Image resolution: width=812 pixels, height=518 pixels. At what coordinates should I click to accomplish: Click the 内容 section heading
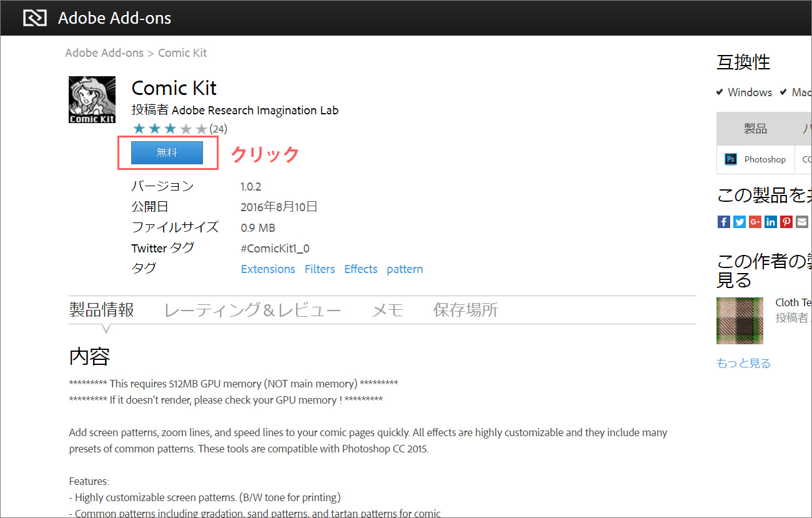[89, 357]
